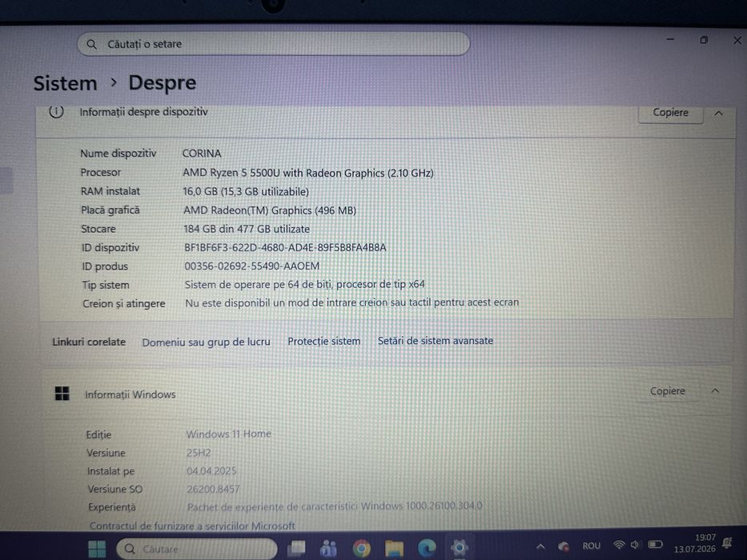Image resolution: width=747 pixels, height=560 pixels.
Task: Focus the 'Căutați o setare' search field
Action: 274,44
